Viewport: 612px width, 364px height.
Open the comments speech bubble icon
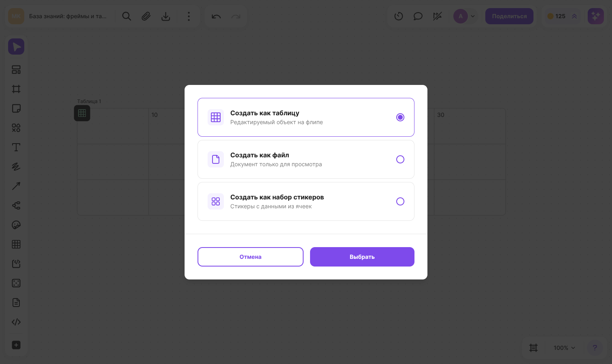pos(418,16)
